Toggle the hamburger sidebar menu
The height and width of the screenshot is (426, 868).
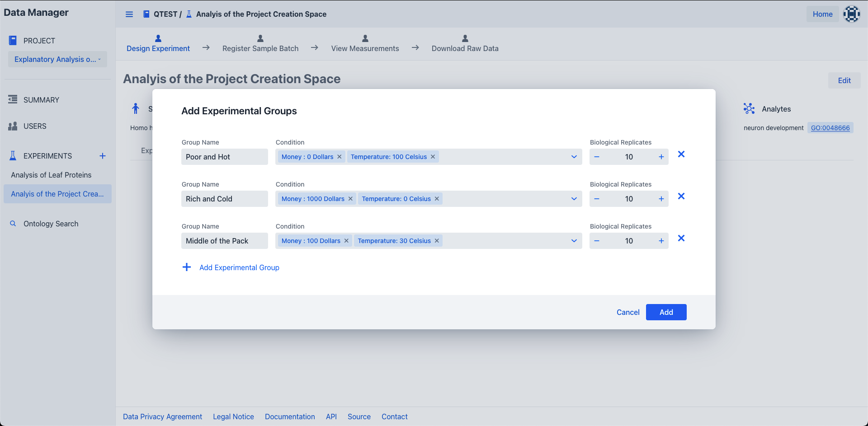tap(129, 14)
